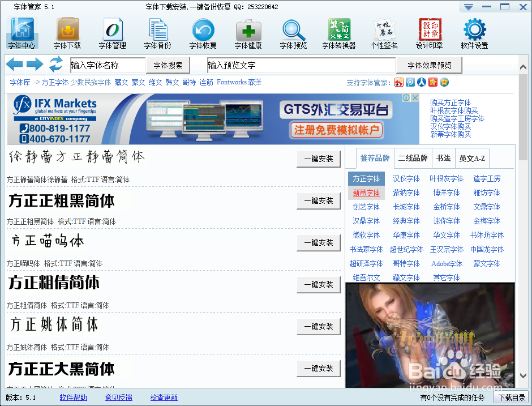Open the 森泽 category link
Viewport: 532px width, 406px height.
(255, 82)
